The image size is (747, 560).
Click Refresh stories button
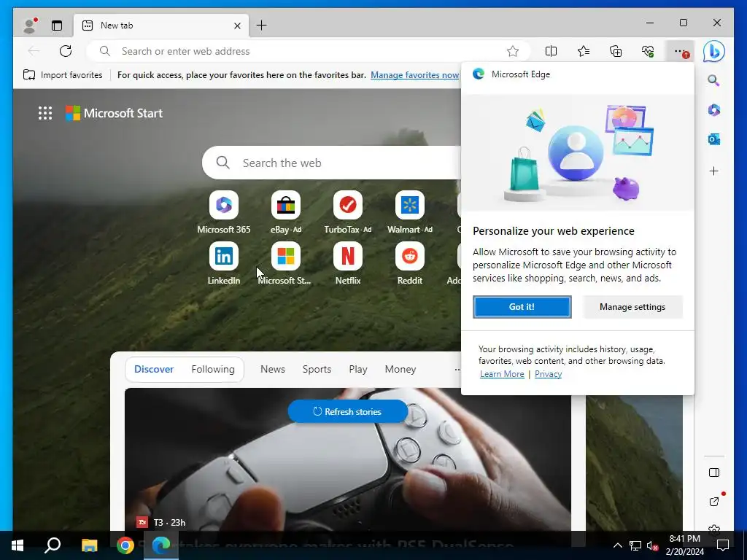coord(348,411)
